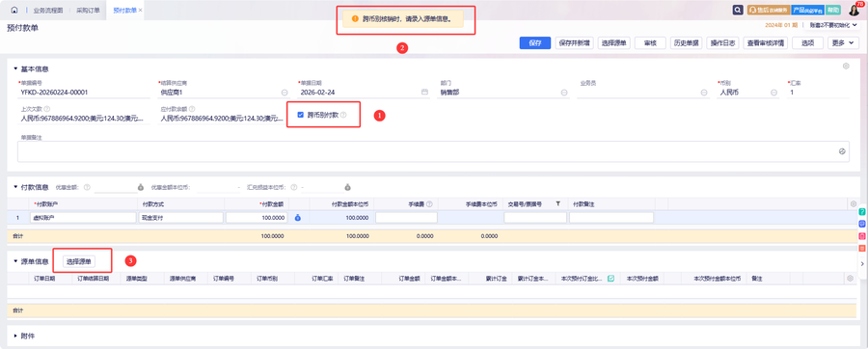Click green help widget on right sidebar
Viewport: 868px width, 349px height.
click(862, 212)
